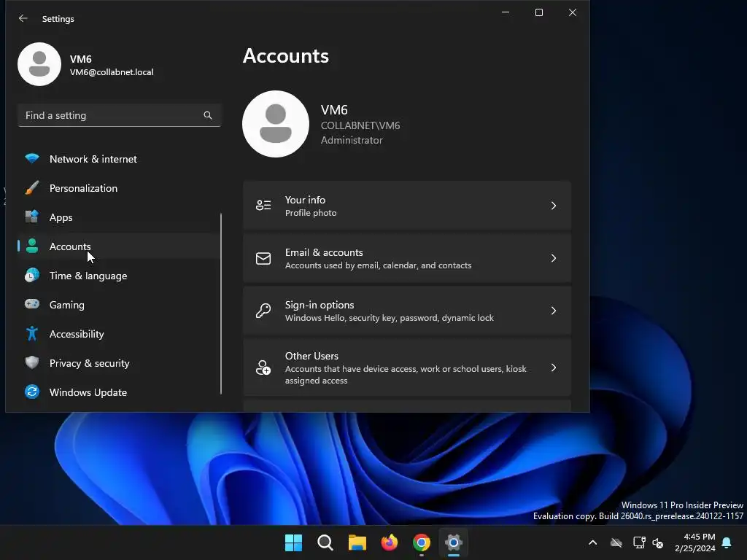Select Windows Update in sidebar
This screenshot has width=747, height=560.
(x=119, y=392)
